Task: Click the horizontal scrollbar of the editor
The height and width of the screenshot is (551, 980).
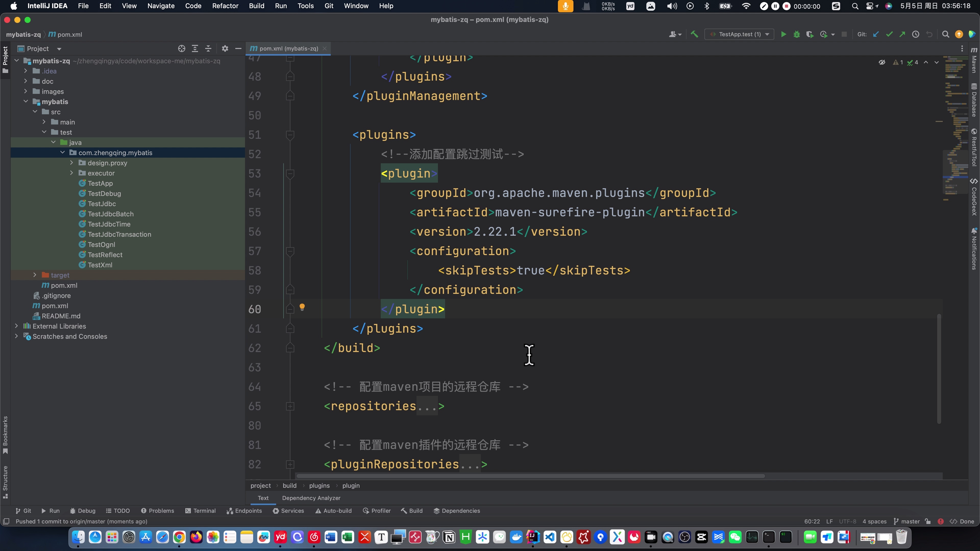Action: (x=530, y=476)
